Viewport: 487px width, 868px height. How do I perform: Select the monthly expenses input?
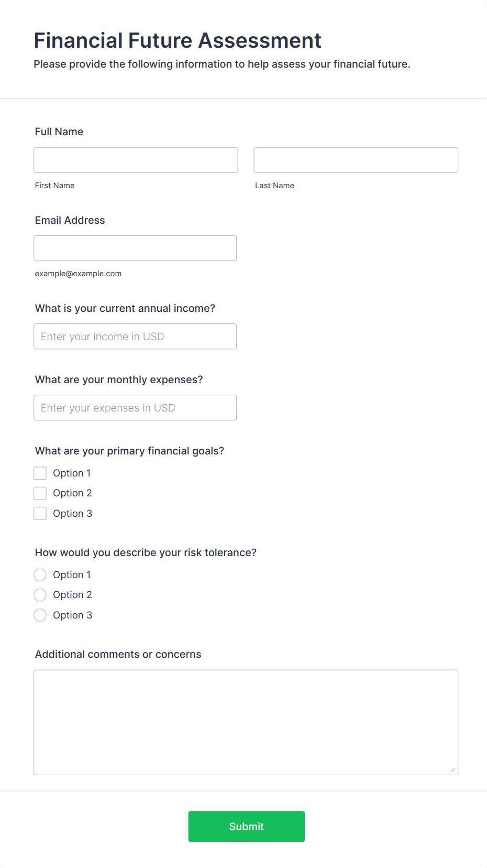coord(135,408)
